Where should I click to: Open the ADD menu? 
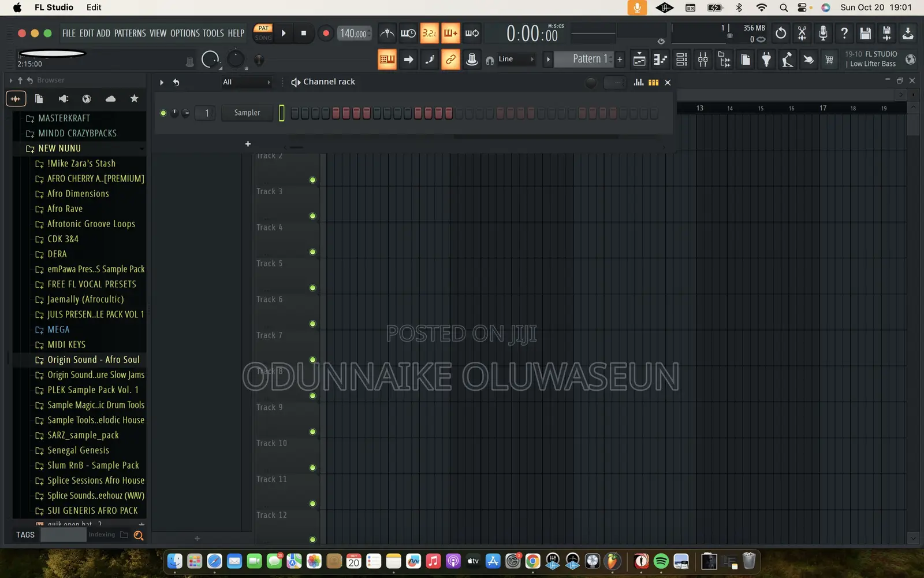[103, 33]
